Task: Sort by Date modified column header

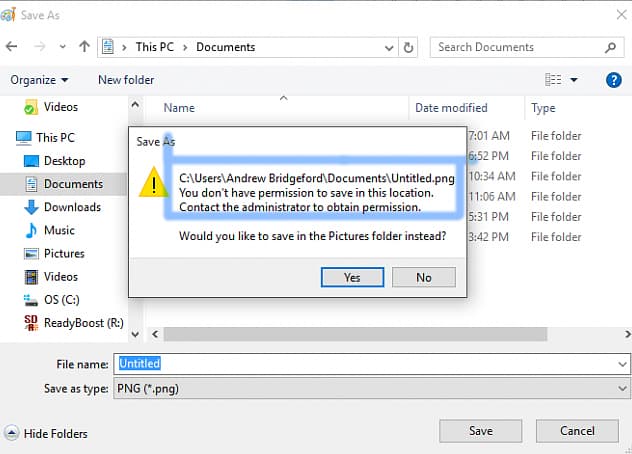Action: [451, 108]
